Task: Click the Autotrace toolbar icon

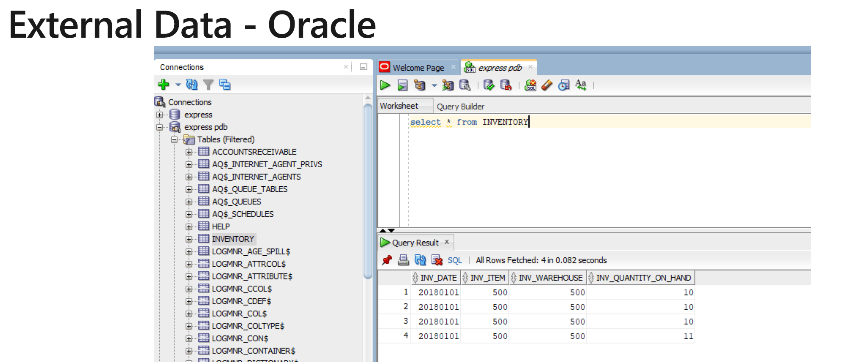Action: point(448,85)
